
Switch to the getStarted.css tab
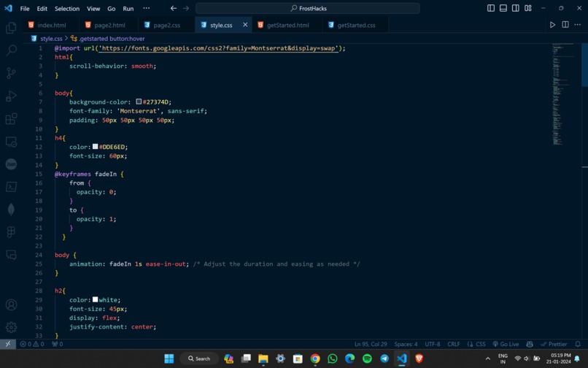point(356,25)
